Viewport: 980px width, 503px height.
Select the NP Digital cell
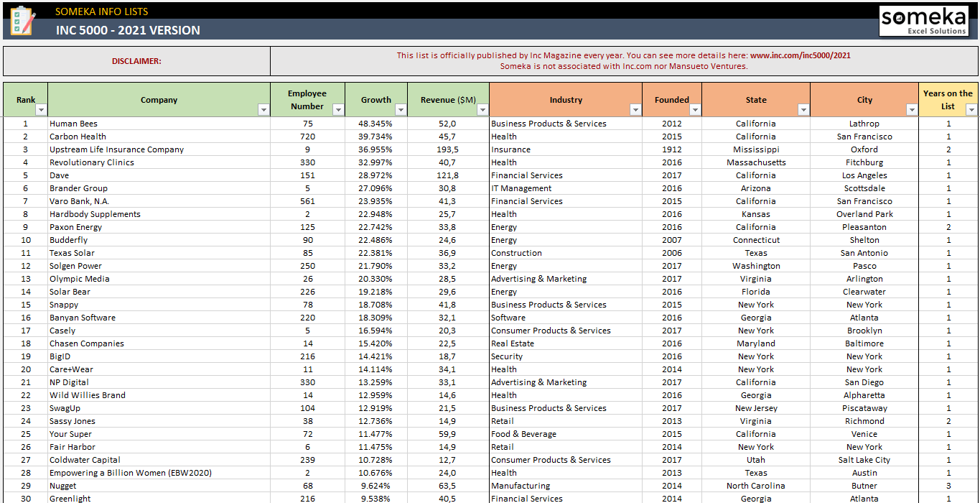(x=159, y=382)
